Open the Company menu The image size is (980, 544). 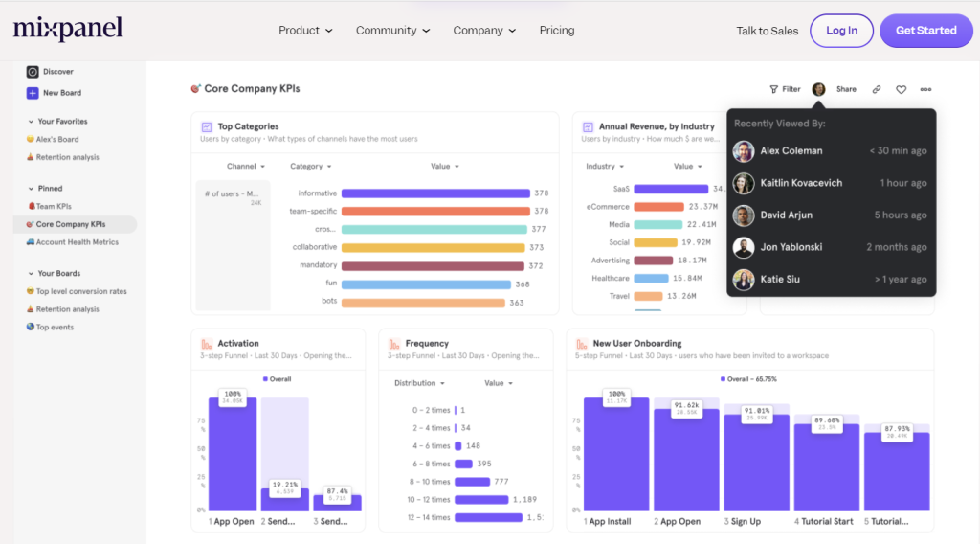pyautogui.click(x=484, y=30)
